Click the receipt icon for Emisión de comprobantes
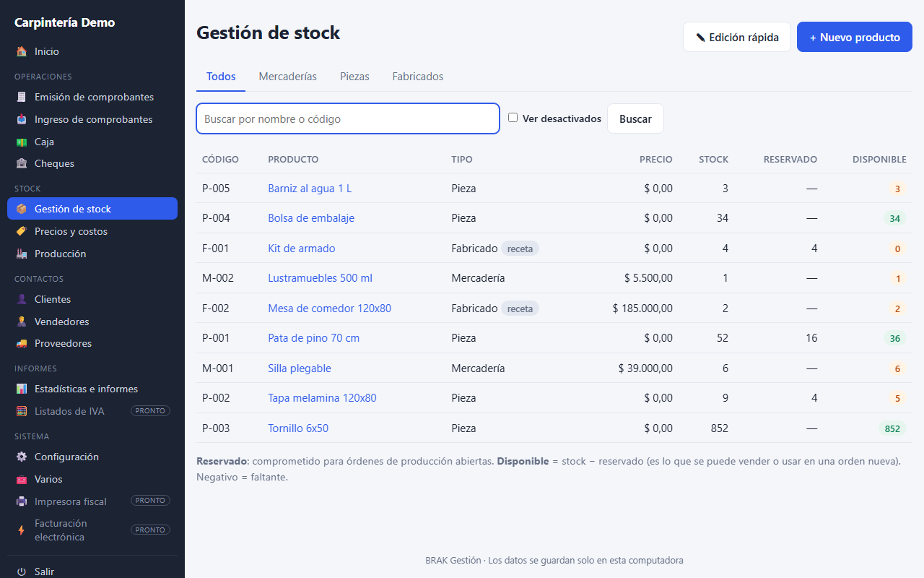The width and height of the screenshot is (924, 578). [x=22, y=97]
